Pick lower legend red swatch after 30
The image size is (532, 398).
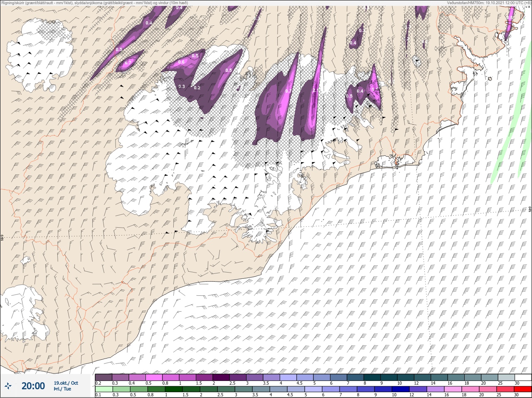[x=523, y=389]
